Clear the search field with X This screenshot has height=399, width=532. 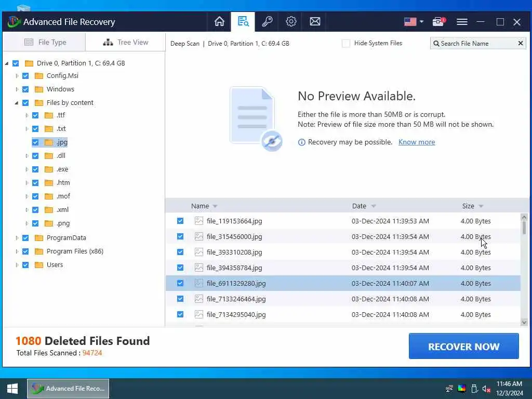pos(521,43)
